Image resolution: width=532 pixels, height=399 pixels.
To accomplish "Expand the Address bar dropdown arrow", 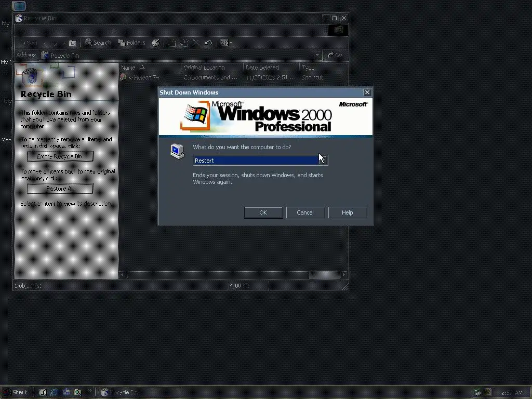I will (317, 55).
